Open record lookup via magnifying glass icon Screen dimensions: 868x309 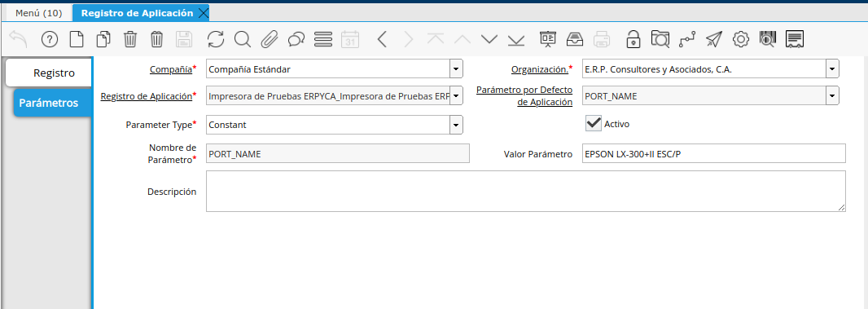pyautogui.click(x=243, y=39)
